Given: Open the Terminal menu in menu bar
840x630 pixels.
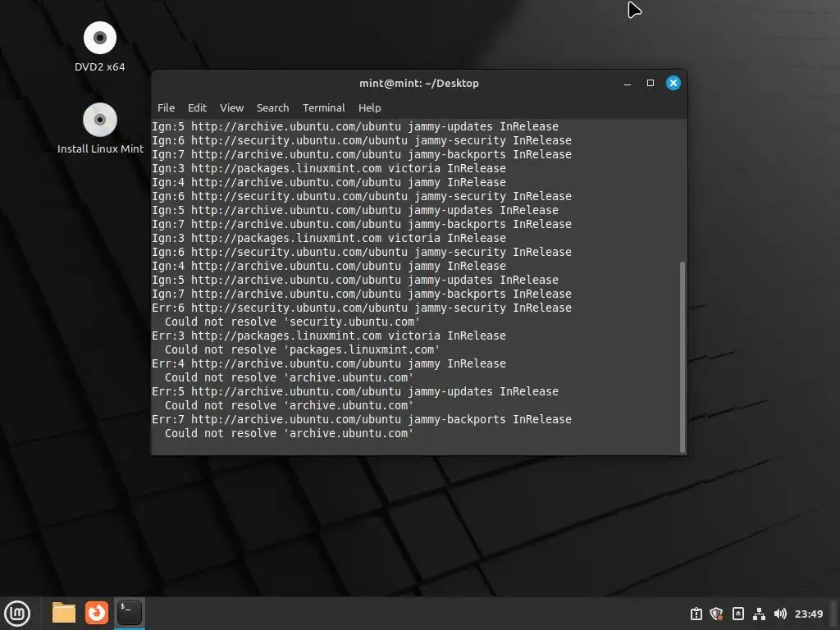Looking at the screenshot, I should (323, 107).
